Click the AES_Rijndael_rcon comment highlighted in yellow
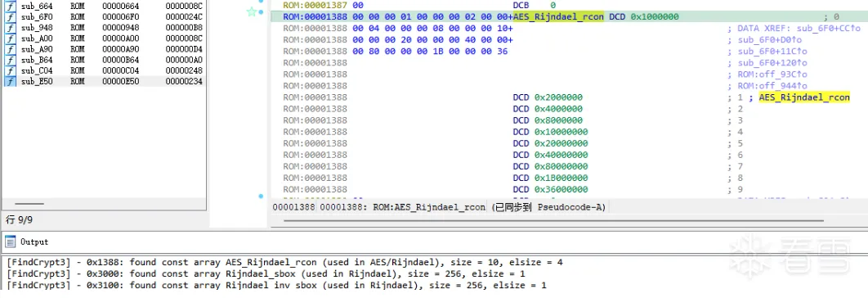868x298 pixels. click(803, 97)
